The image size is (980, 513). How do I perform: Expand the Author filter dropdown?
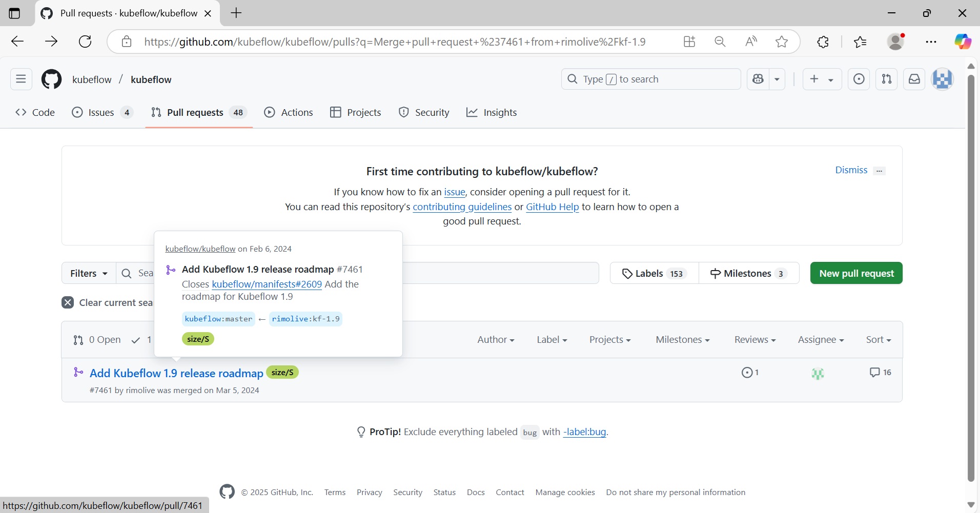click(x=495, y=340)
